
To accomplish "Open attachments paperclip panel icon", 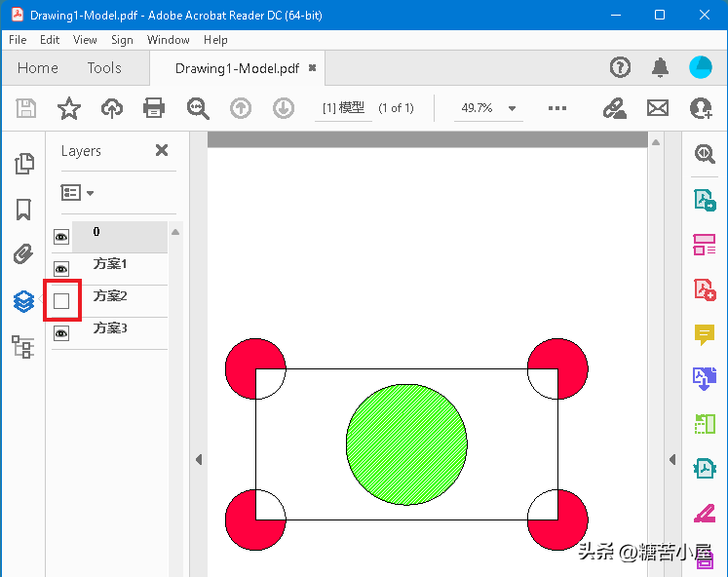I will pyautogui.click(x=23, y=254).
